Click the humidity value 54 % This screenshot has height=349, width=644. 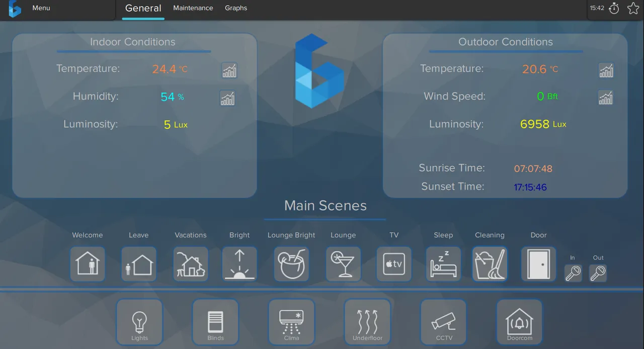point(173,97)
